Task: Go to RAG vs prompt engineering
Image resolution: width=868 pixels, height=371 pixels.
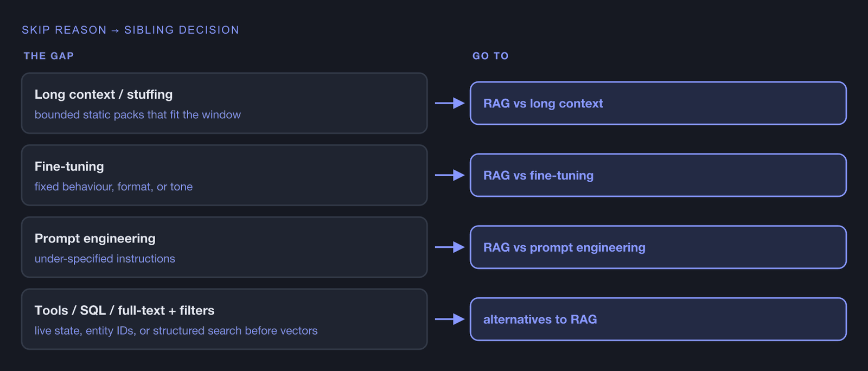Action: click(658, 247)
